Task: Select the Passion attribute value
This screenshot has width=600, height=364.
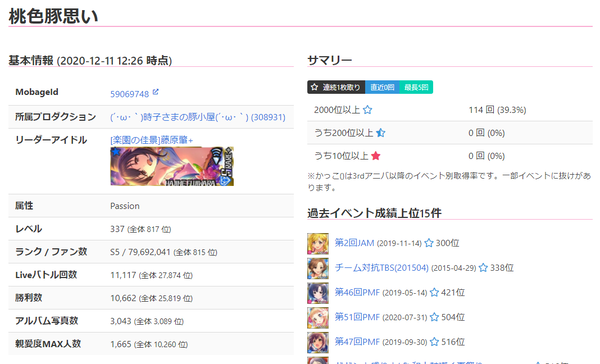Action: point(125,206)
